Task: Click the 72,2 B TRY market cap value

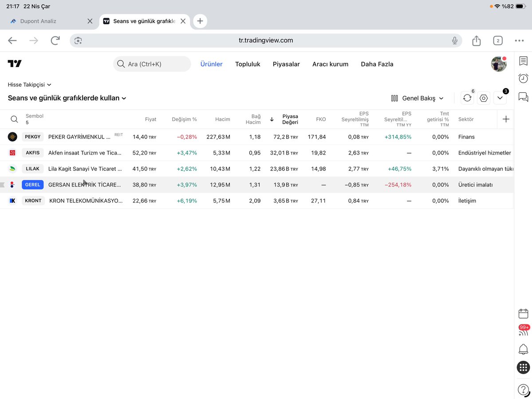Action: pyautogui.click(x=286, y=137)
